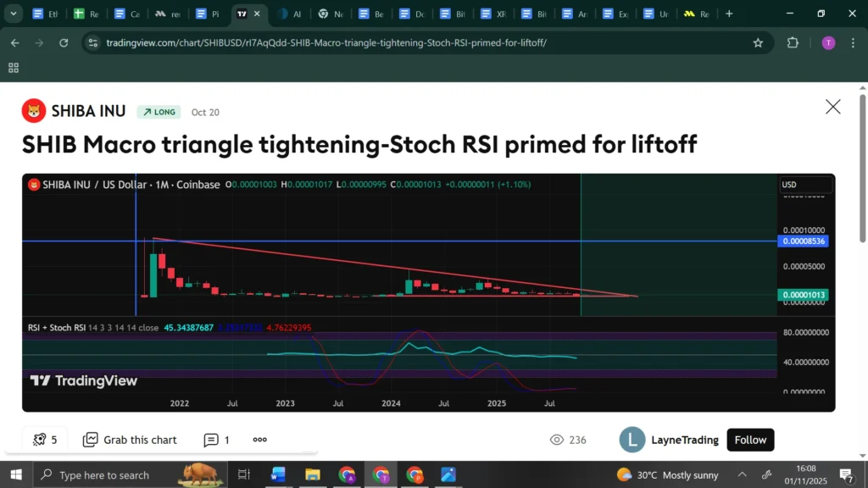Image resolution: width=868 pixels, height=488 pixels.
Task: Toggle the LONG position badge
Action: tap(159, 112)
